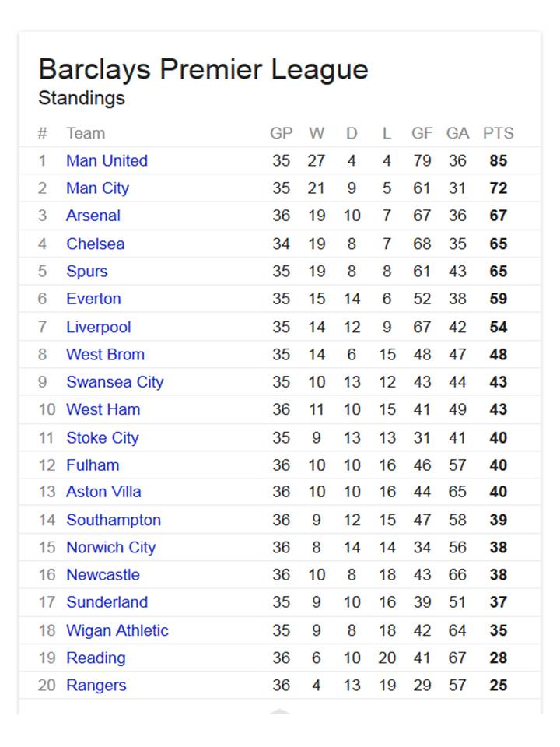Click the West Ham team name

[103, 409]
